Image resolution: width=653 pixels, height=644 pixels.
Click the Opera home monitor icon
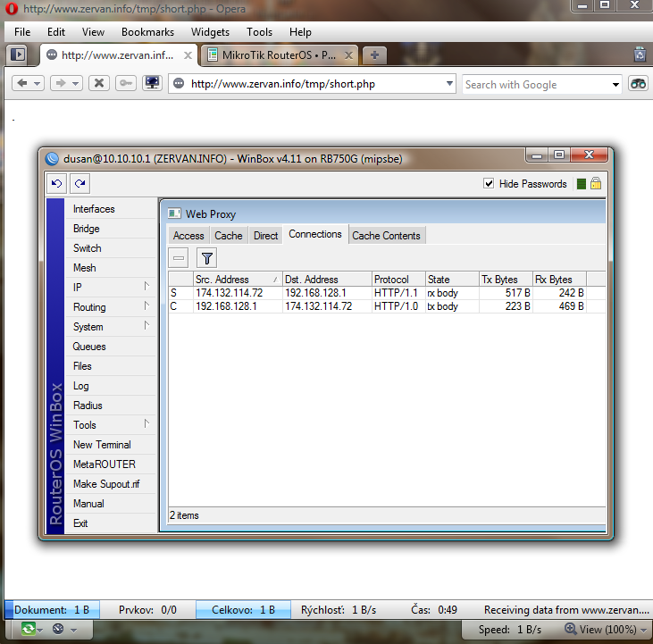pyautogui.click(x=152, y=83)
